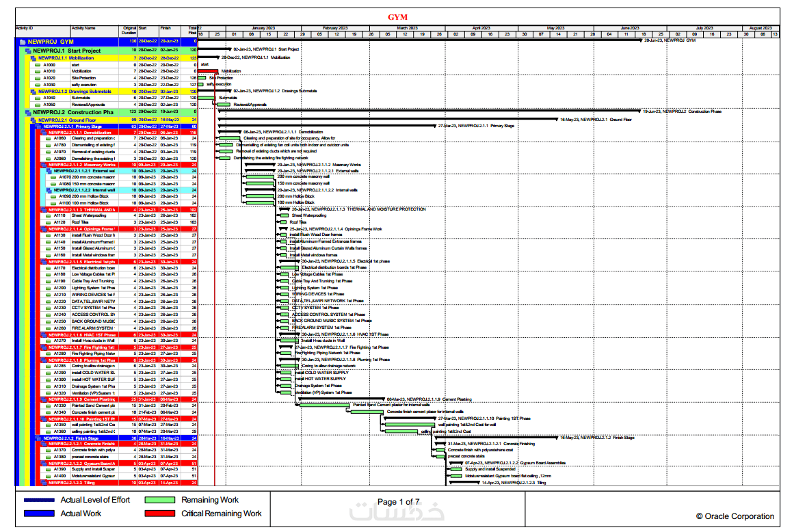This screenshot has width=794, height=532.
Task: Click the WBS icon beside NEWPROJ.2.1 Ground Floor
Action: click(x=33, y=120)
